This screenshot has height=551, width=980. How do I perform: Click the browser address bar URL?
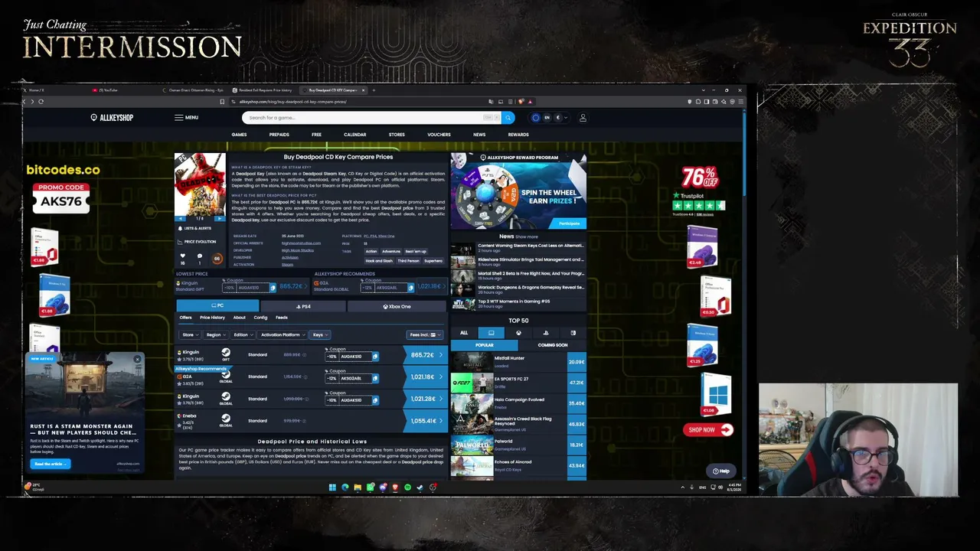293,102
